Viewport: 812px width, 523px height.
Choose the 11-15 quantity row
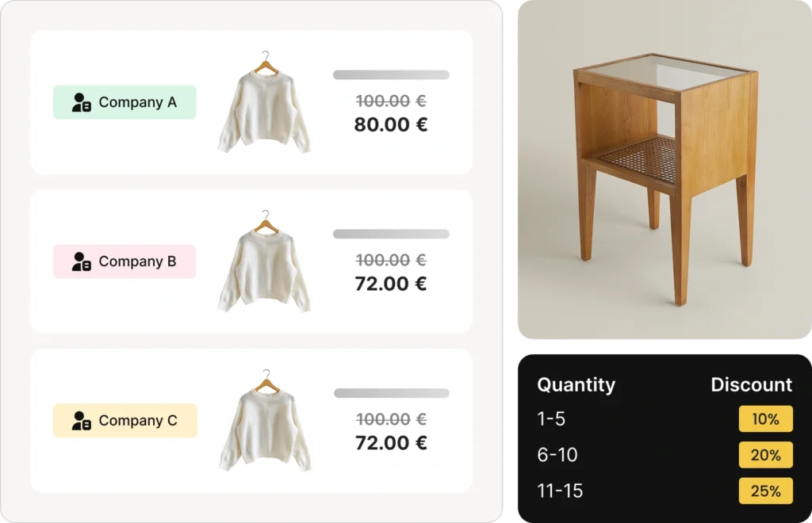click(560, 491)
